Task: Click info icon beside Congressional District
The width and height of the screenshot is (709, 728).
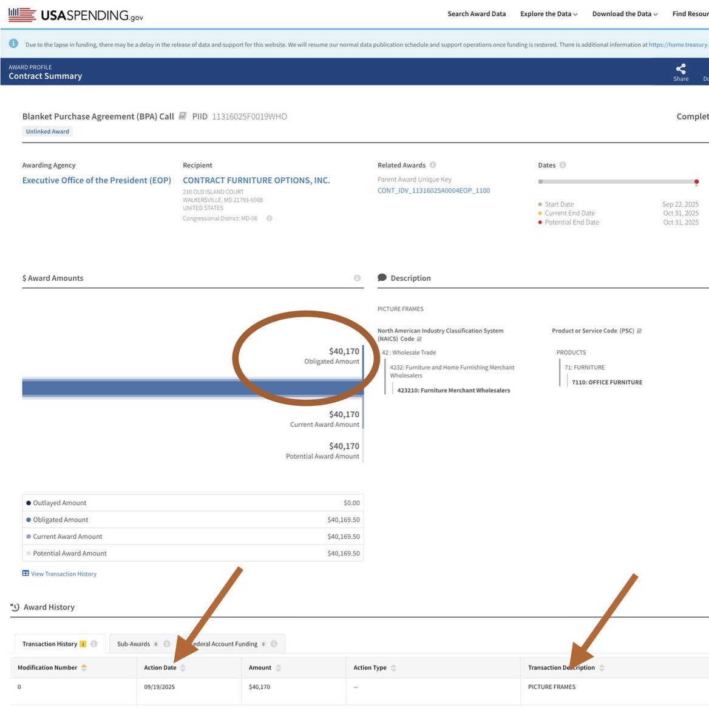Action: tap(270, 218)
